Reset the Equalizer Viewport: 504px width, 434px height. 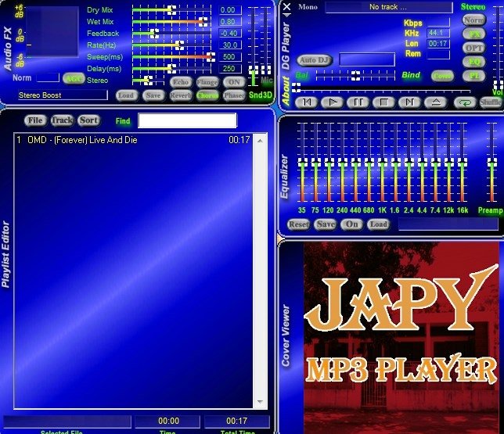click(x=298, y=224)
